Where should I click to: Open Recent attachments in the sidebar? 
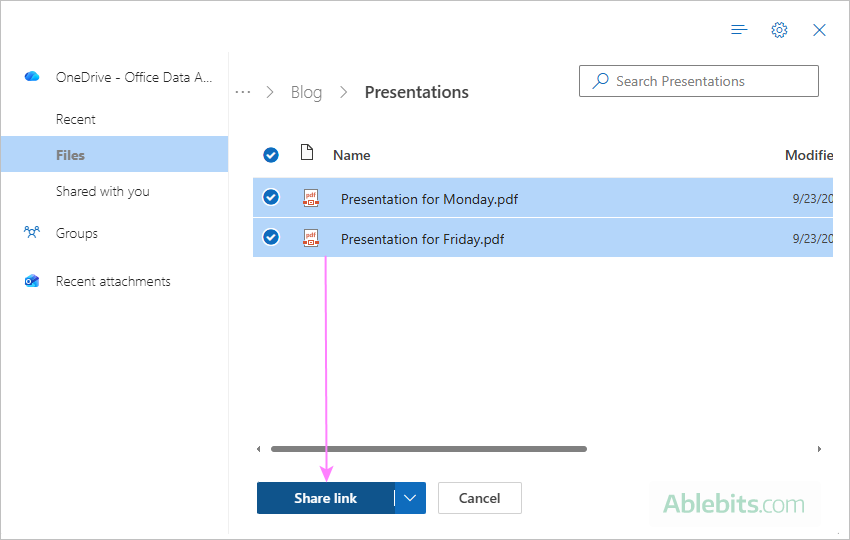point(113,281)
